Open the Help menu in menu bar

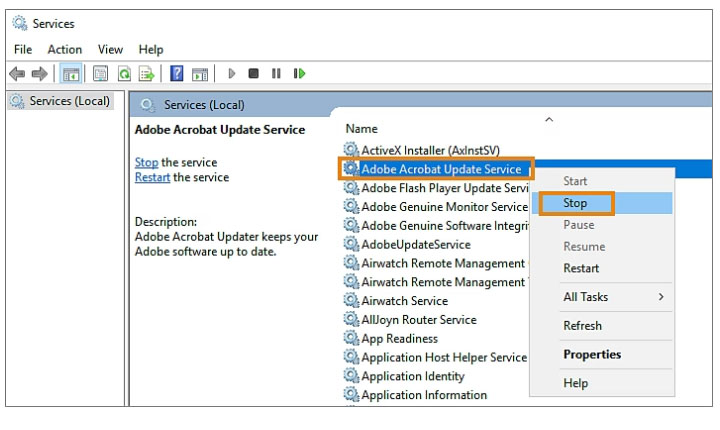click(x=151, y=49)
